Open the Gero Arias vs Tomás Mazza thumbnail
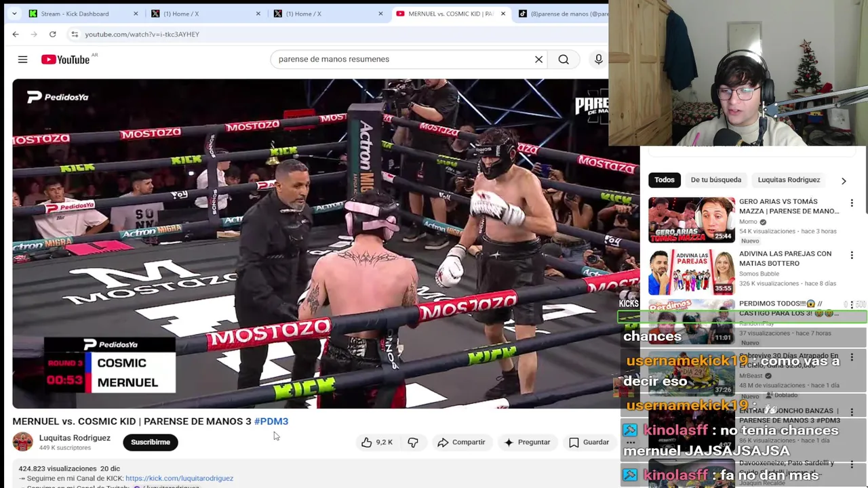This screenshot has width=868, height=488. tap(691, 220)
